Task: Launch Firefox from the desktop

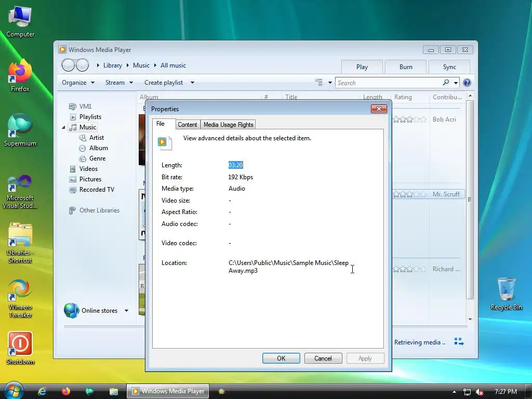Action: click(x=20, y=75)
